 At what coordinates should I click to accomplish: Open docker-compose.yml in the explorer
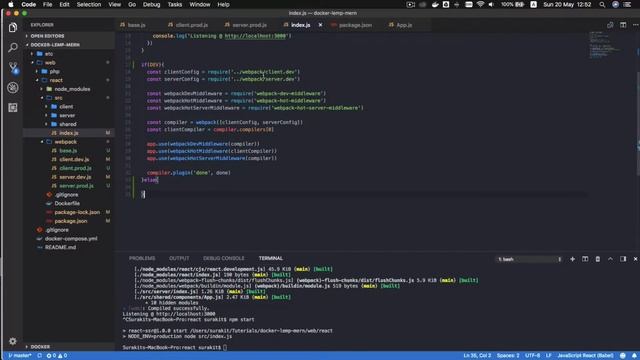pyautogui.click(x=71, y=238)
